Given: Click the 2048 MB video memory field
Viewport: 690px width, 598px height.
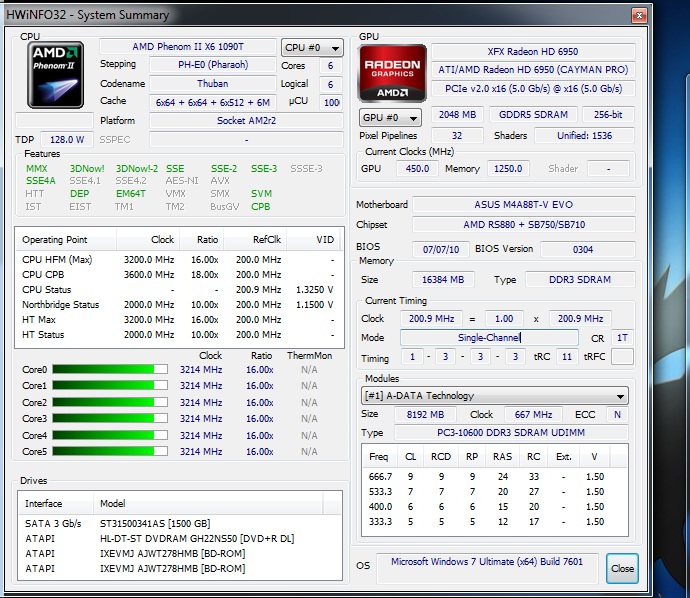Looking at the screenshot, I should (457, 114).
